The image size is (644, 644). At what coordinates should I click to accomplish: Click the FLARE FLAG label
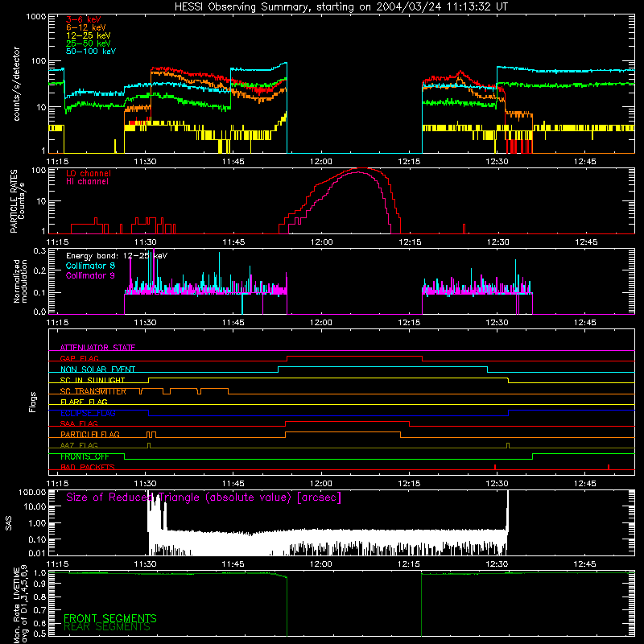(x=84, y=402)
